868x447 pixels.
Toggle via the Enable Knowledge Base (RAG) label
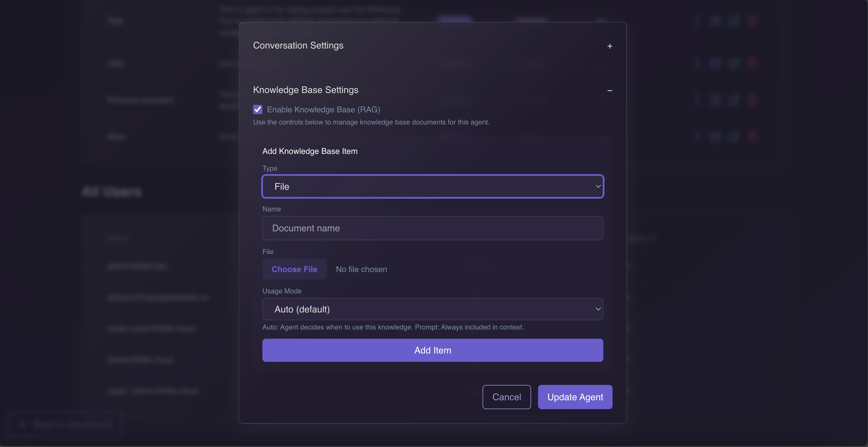tap(323, 109)
